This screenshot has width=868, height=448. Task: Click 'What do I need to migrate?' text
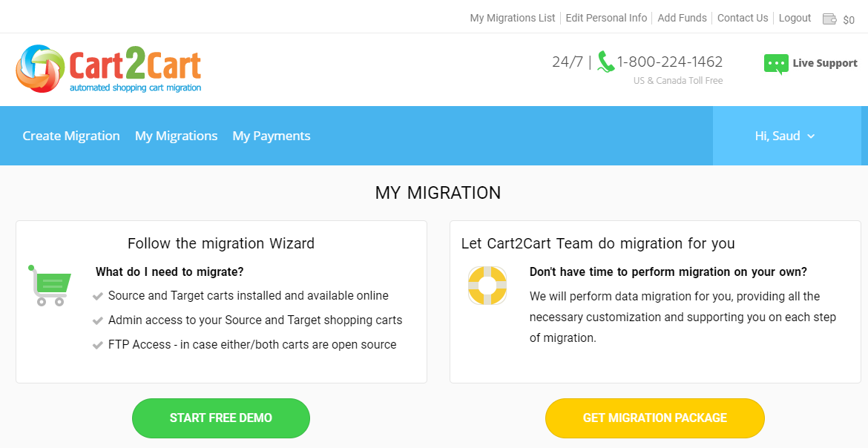pyautogui.click(x=169, y=272)
